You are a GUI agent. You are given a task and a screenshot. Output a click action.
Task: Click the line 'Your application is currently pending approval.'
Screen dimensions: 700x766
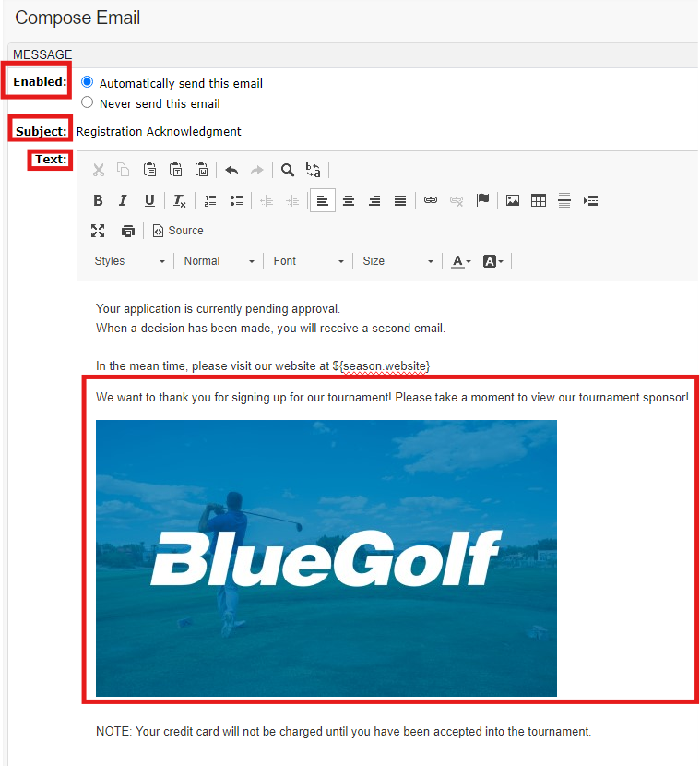point(218,309)
